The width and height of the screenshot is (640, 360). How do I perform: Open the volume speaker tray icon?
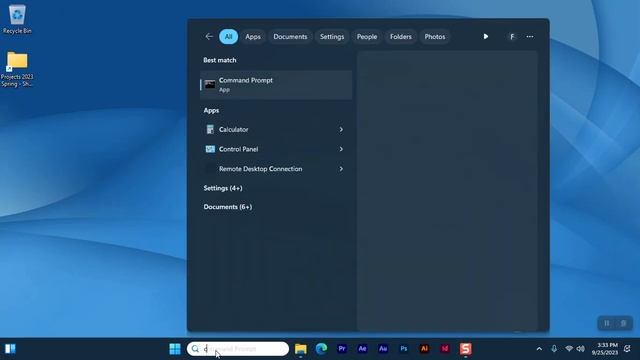pyautogui.click(x=580, y=349)
